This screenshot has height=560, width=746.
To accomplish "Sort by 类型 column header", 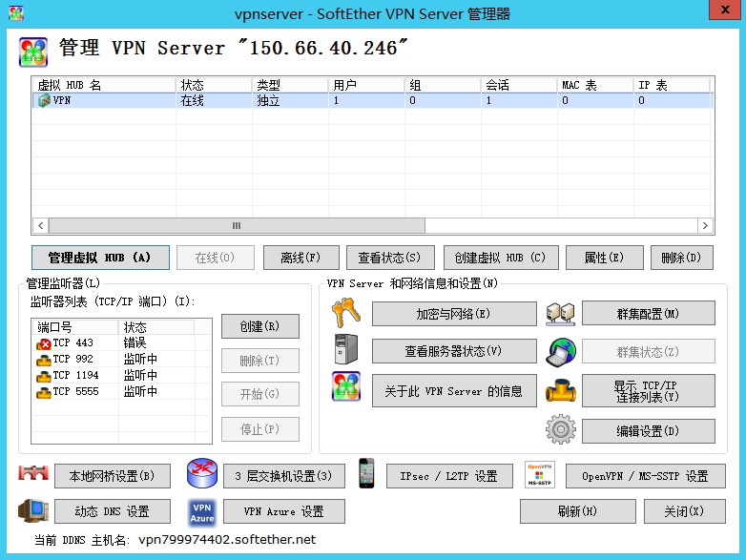I will pyautogui.click(x=290, y=85).
